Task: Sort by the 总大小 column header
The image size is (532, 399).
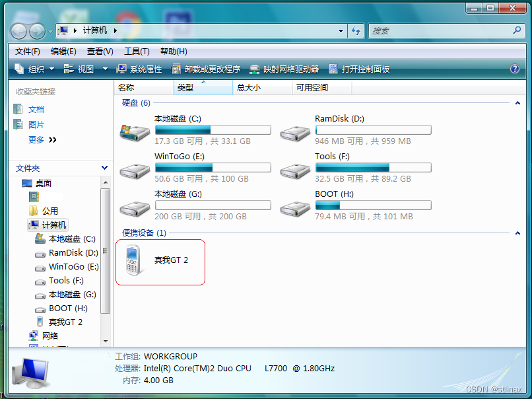Action: 263,88
